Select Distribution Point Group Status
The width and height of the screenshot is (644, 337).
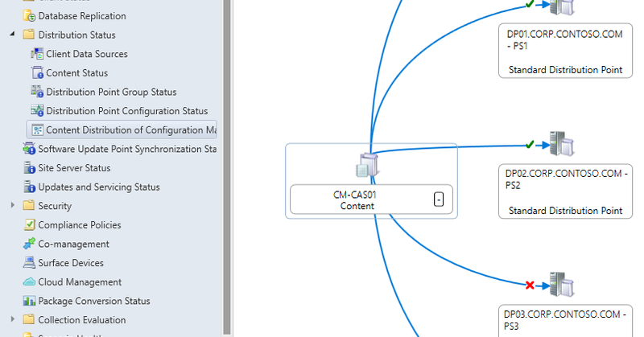pos(111,92)
